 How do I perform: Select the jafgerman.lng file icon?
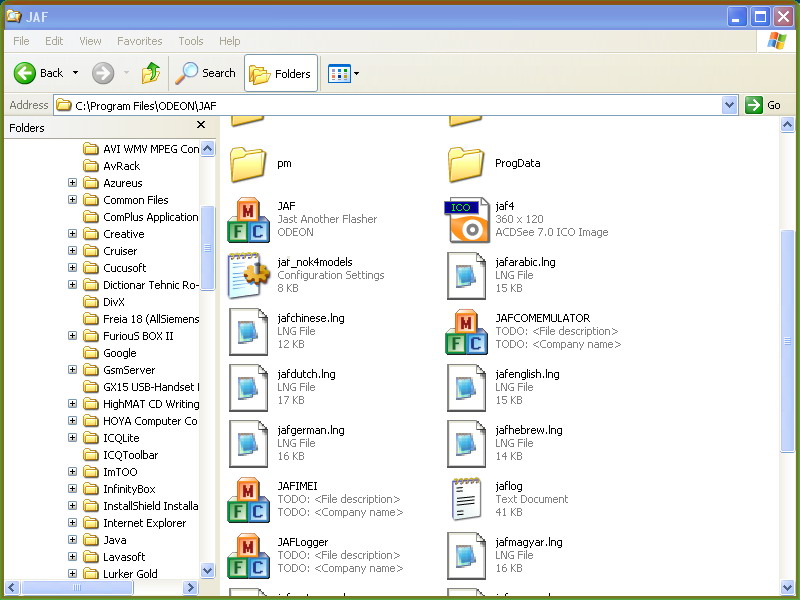(x=248, y=444)
